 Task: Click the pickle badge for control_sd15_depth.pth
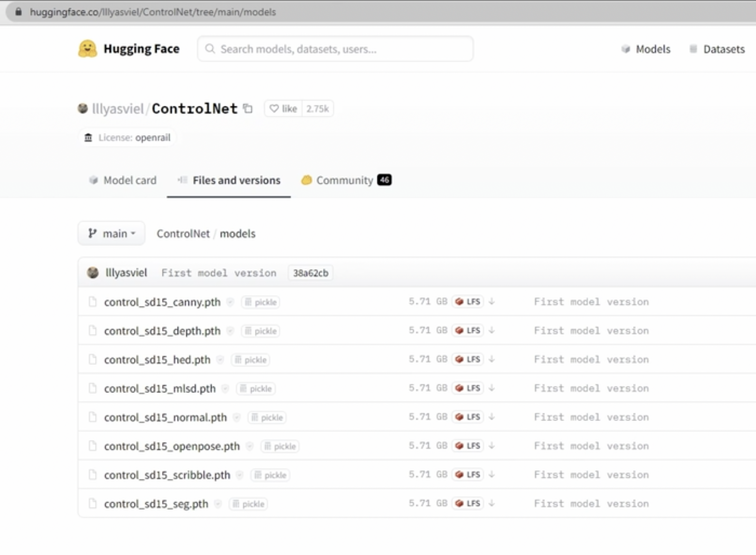pyautogui.click(x=260, y=331)
